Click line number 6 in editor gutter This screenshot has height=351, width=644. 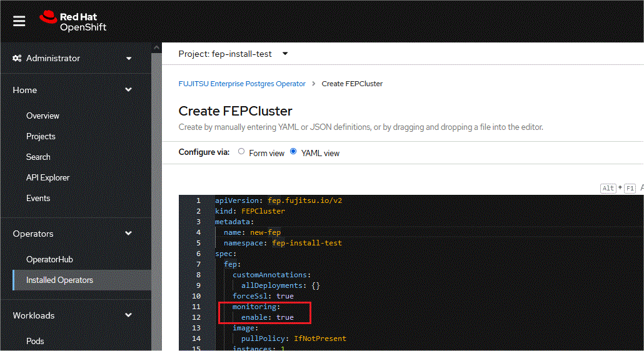pyautogui.click(x=198, y=254)
